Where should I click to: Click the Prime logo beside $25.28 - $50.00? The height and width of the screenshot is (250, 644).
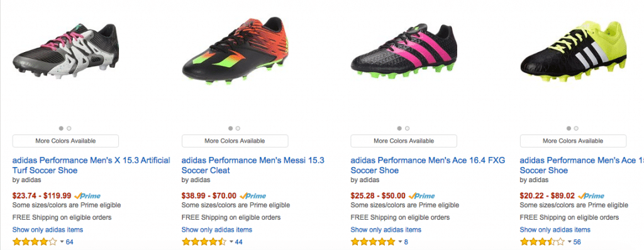(x=422, y=196)
